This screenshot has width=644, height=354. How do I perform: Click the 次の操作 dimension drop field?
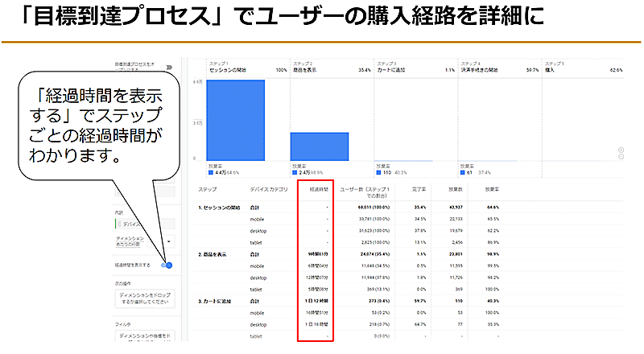pos(145,300)
